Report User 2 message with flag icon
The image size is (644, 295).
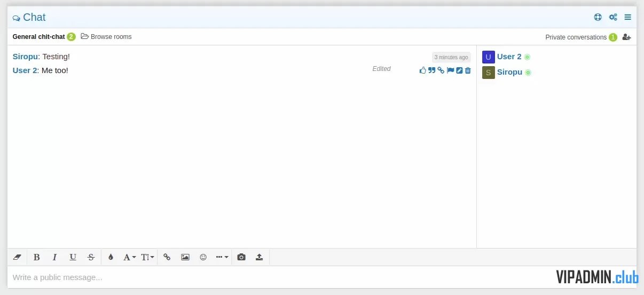click(x=450, y=70)
